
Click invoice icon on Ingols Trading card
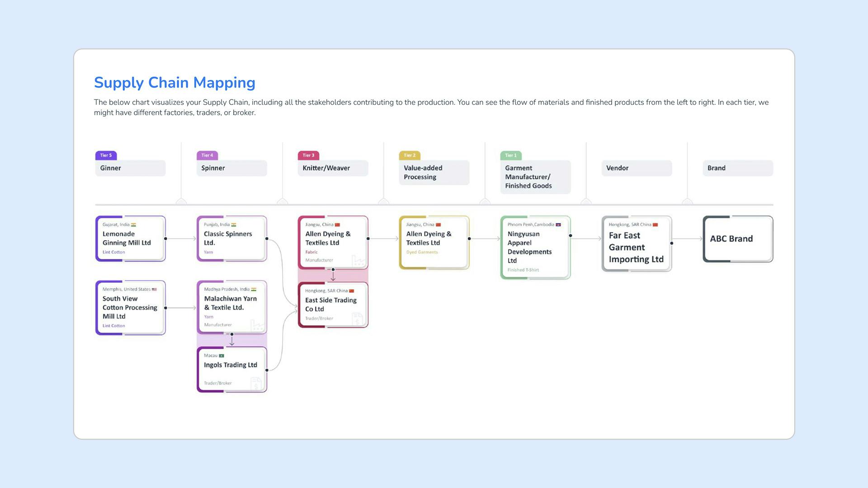pos(256,384)
